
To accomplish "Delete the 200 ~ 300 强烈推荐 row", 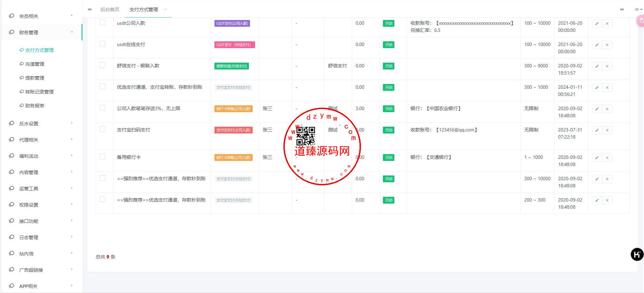I will (x=607, y=201).
